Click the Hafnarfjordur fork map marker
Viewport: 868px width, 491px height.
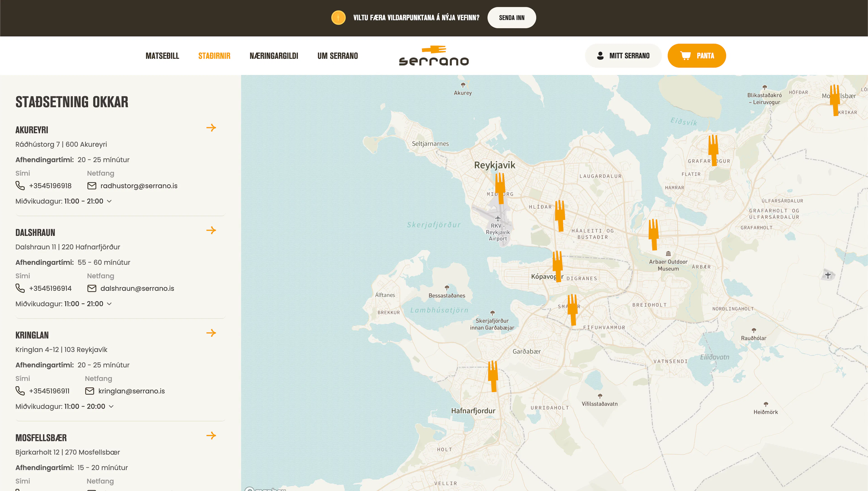pyautogui.click(x=493, y=376)
